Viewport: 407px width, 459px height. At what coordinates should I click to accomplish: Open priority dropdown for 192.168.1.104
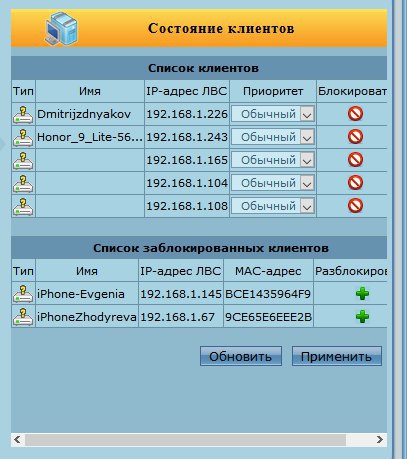(x=273, y=183)
